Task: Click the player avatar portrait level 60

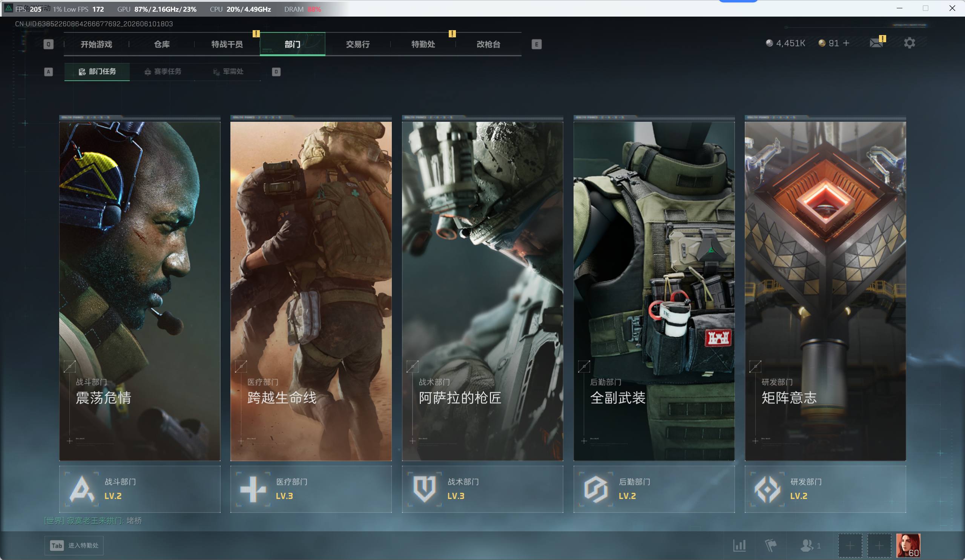Action: (x=908, y=545)
